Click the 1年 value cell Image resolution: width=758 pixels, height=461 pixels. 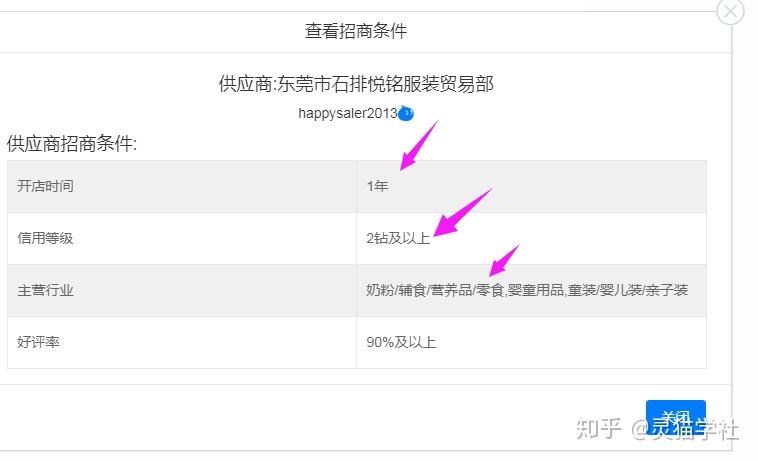(x=377, y=186)
